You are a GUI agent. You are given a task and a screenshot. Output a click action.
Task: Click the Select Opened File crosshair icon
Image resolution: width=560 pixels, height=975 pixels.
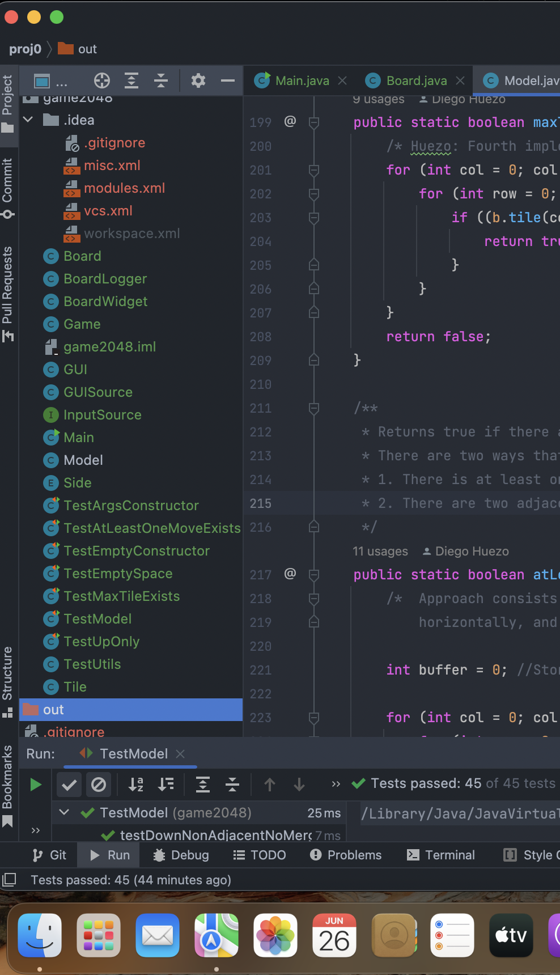tap(102, 81)
